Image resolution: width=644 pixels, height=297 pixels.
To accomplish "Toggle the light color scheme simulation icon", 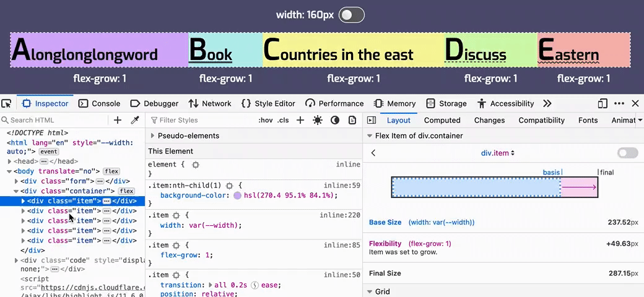I will 318,120.
